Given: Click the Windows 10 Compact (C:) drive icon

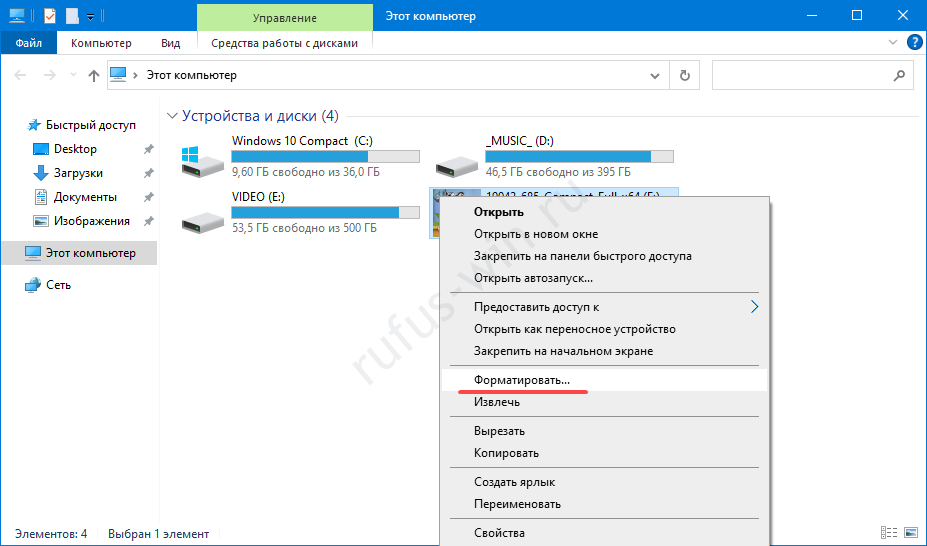Looking at the screenshot, I should 201,160.
